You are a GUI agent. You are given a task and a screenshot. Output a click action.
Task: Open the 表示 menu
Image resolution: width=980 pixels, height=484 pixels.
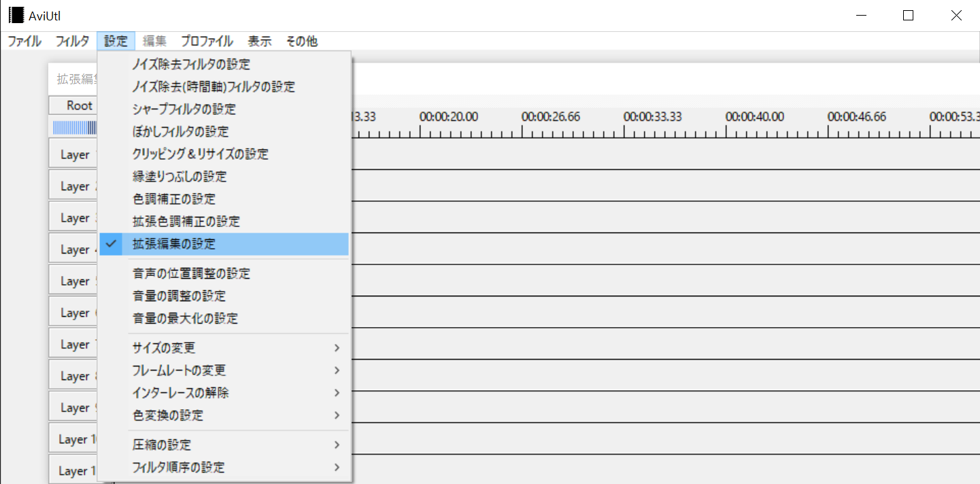click(259, 41)
